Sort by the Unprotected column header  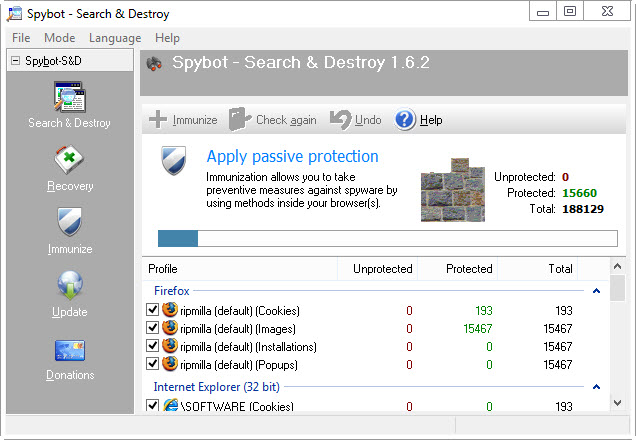point(382,269)
